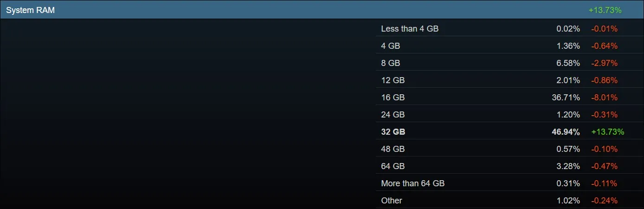Screen dimensions: 644x209
Task: Select the 4 GB row label
Action: [x=391, y=46]
